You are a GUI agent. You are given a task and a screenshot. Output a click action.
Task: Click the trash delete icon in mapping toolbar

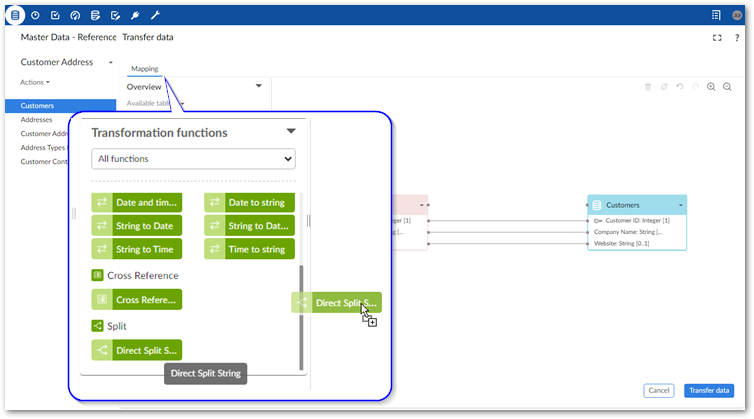tap(648, 87)
